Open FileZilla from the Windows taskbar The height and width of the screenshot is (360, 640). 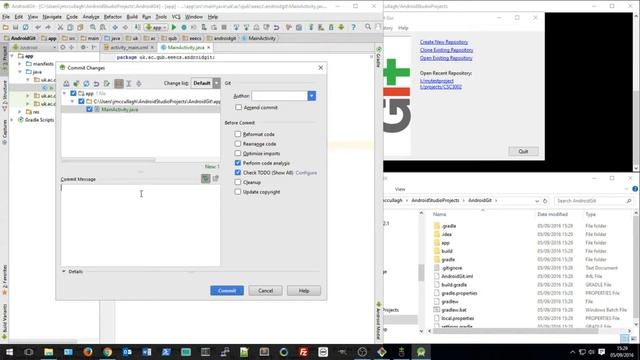point(303,351)
